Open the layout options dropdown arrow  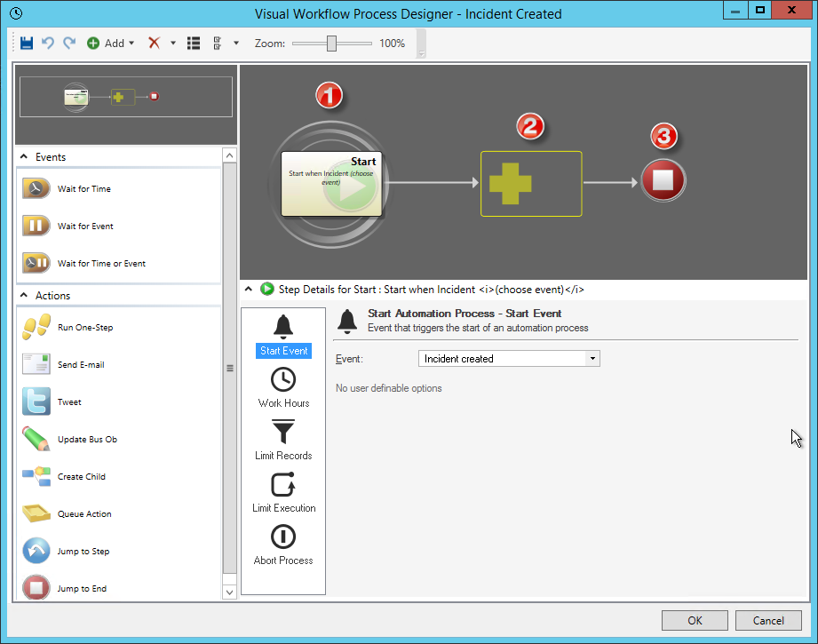tap(236, 44)
